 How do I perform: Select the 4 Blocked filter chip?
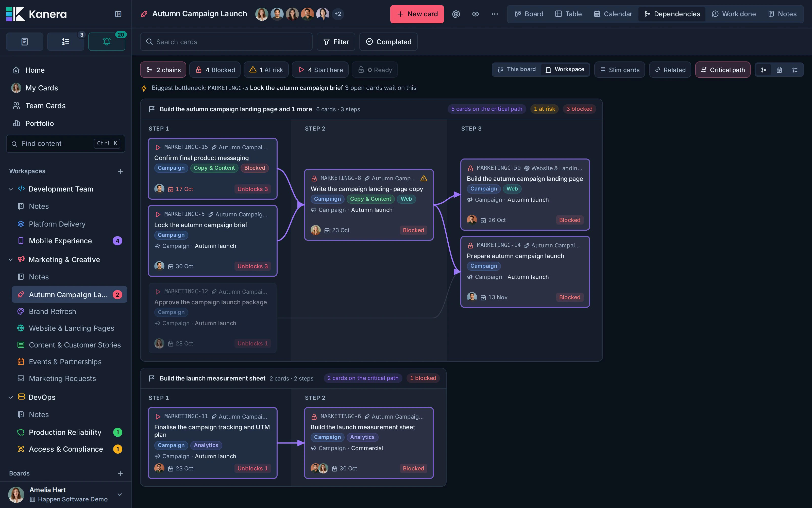tap(215, 70)
